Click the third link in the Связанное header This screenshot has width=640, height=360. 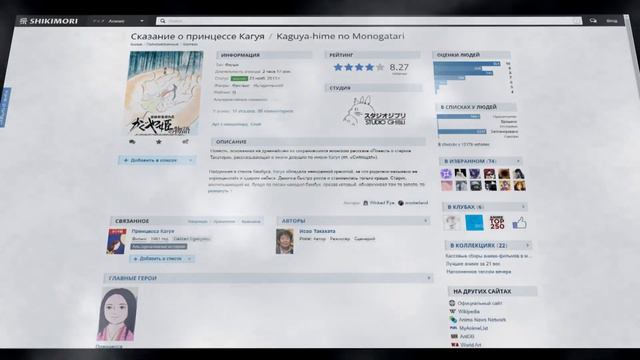tap(251, 222)
